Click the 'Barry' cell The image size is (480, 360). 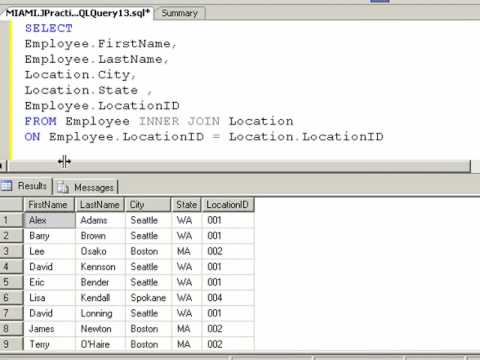point(50,236)
